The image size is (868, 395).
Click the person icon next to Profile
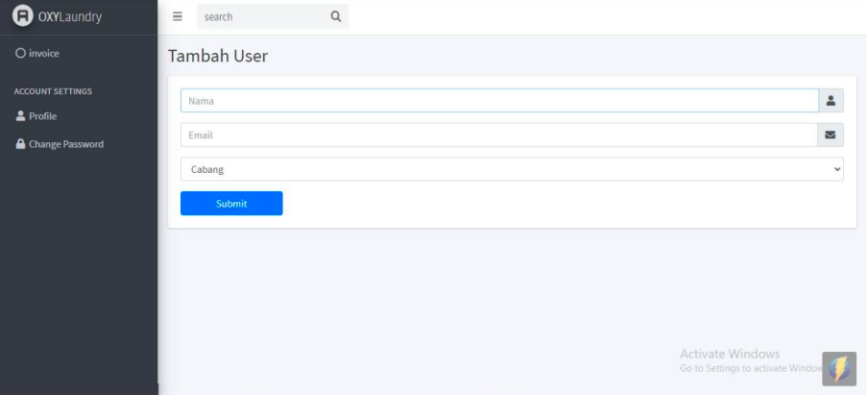tap(20, 116)
